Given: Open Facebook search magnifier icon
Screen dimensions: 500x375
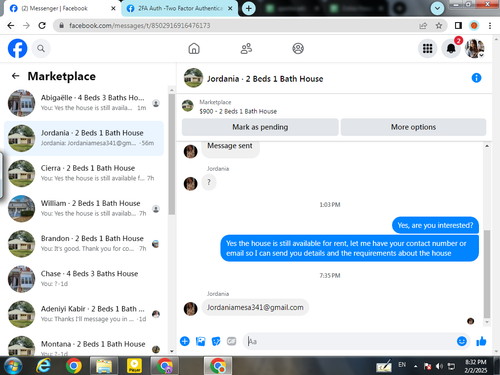Looking at the screenshot, I should pos(41,49).
